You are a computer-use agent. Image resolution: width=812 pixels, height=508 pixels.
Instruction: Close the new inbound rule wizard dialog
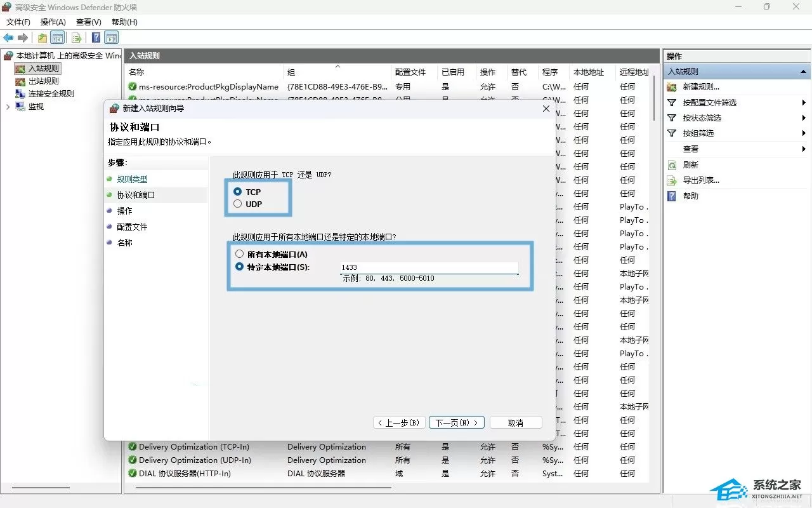coord(546,109)
